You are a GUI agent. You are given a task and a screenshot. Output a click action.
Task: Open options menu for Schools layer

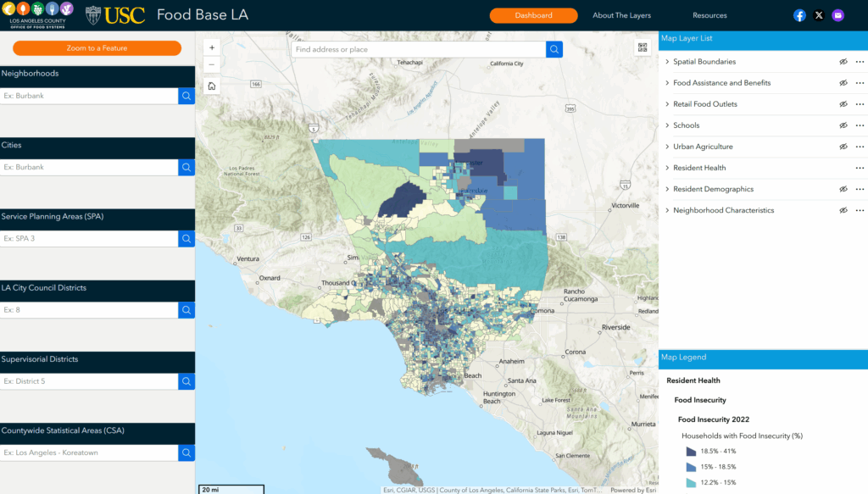coord(860,125)
